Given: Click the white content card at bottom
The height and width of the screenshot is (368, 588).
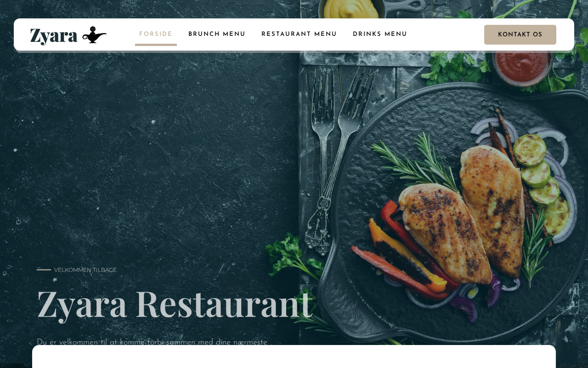Looking at the screenshot, I should 294,356.
